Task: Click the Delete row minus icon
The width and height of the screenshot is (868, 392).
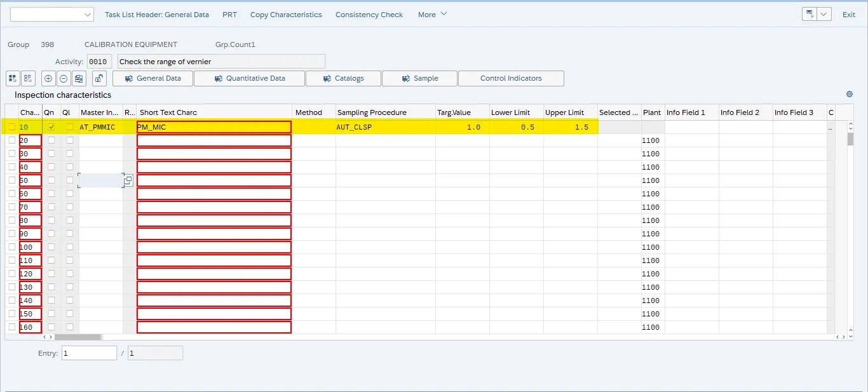Action: [64, 79]
